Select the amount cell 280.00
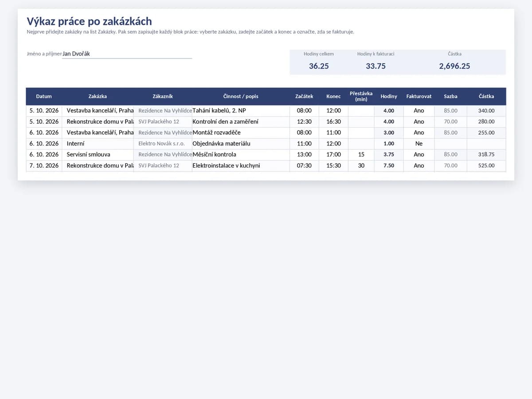Image resolution: width=532 pixels, height=399 pixels. pos(486,122)
